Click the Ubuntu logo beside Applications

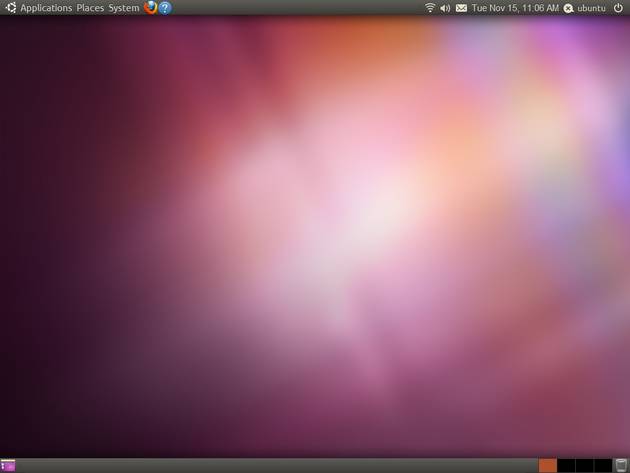coord(10,8)
